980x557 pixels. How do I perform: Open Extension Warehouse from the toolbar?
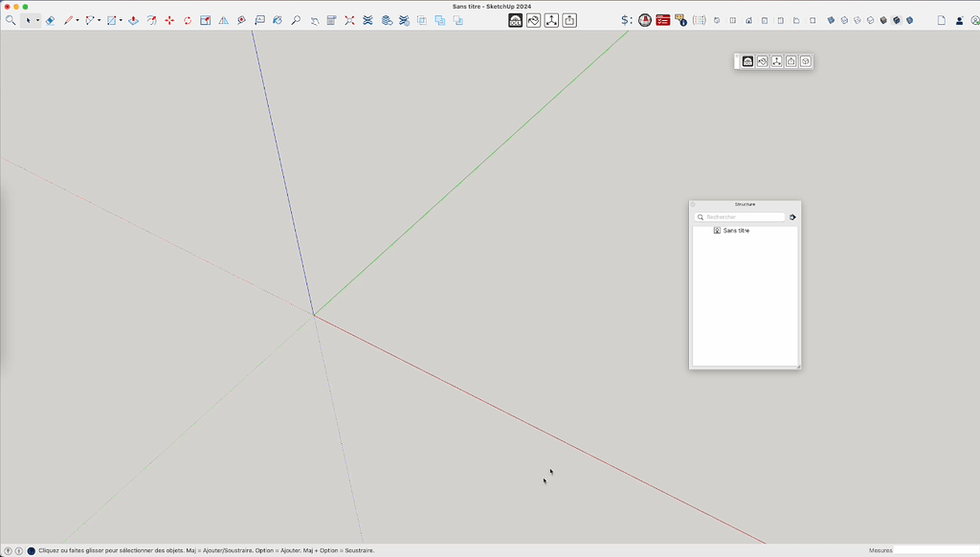(x=533, y=19)
